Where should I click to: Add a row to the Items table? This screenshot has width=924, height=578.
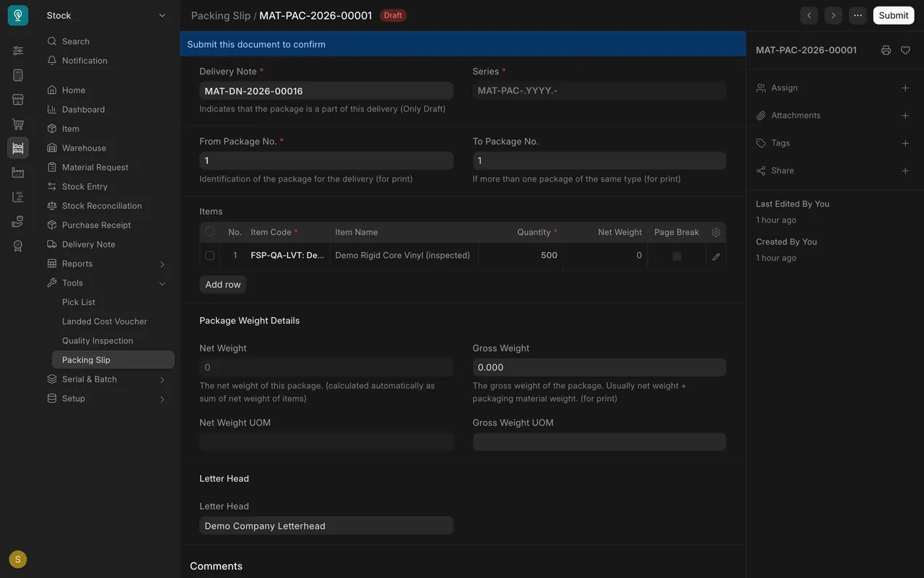point(223,285)
